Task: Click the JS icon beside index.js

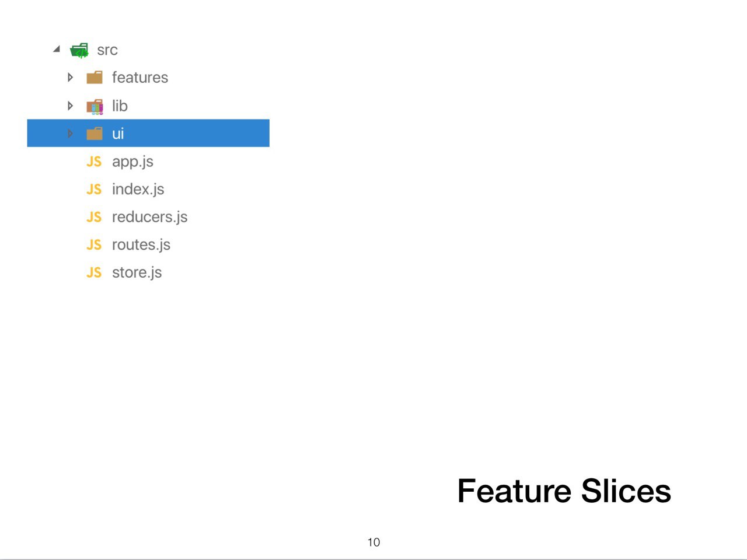Action: point(94,189)
